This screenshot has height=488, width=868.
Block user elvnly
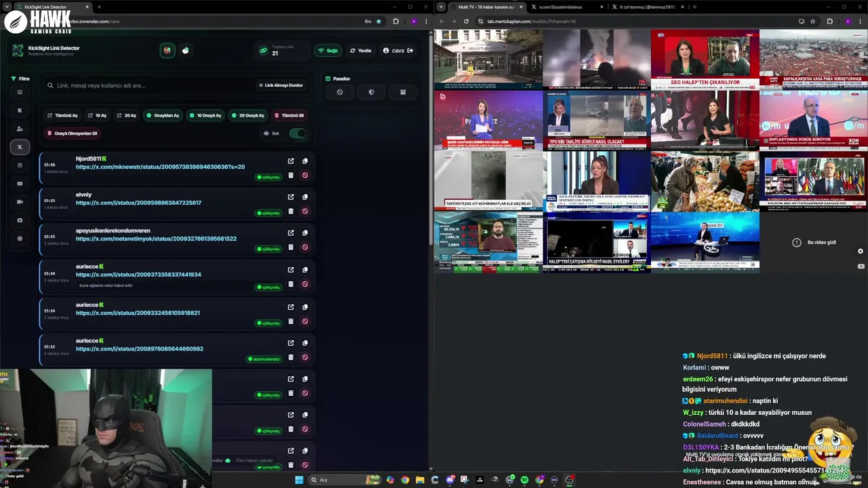point(305,211)
